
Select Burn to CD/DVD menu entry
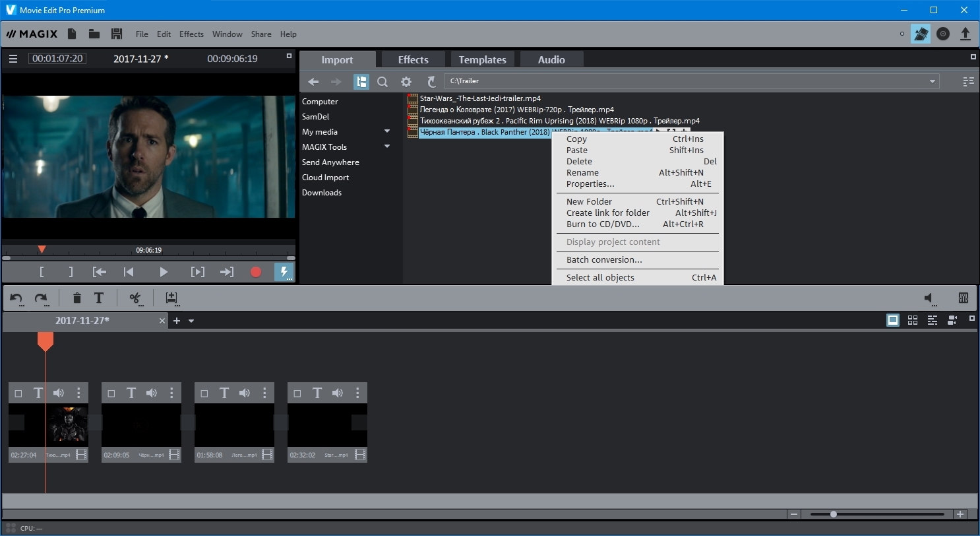coord(603,224)
